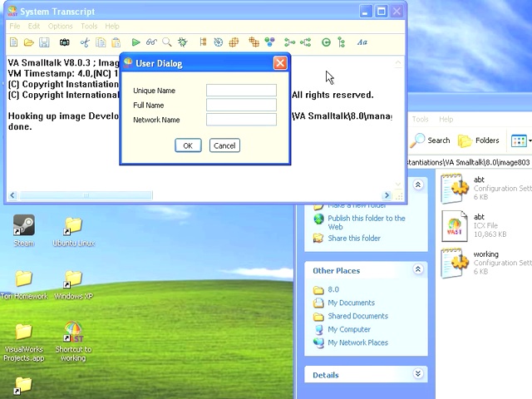Click the Full Name input field
This screenshot has height=399, width=532.
pos(241,105)
